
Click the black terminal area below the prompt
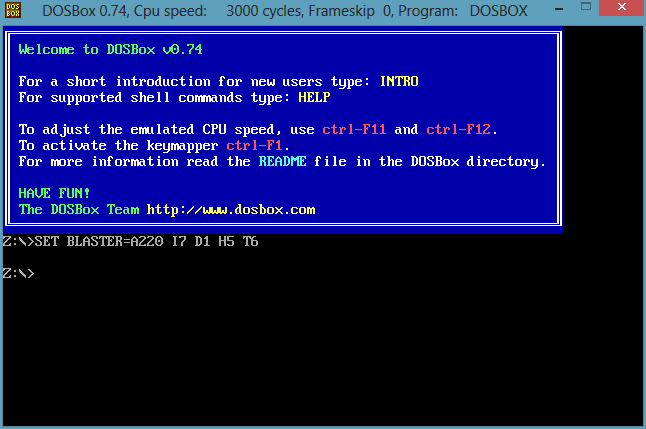[323, 354]
